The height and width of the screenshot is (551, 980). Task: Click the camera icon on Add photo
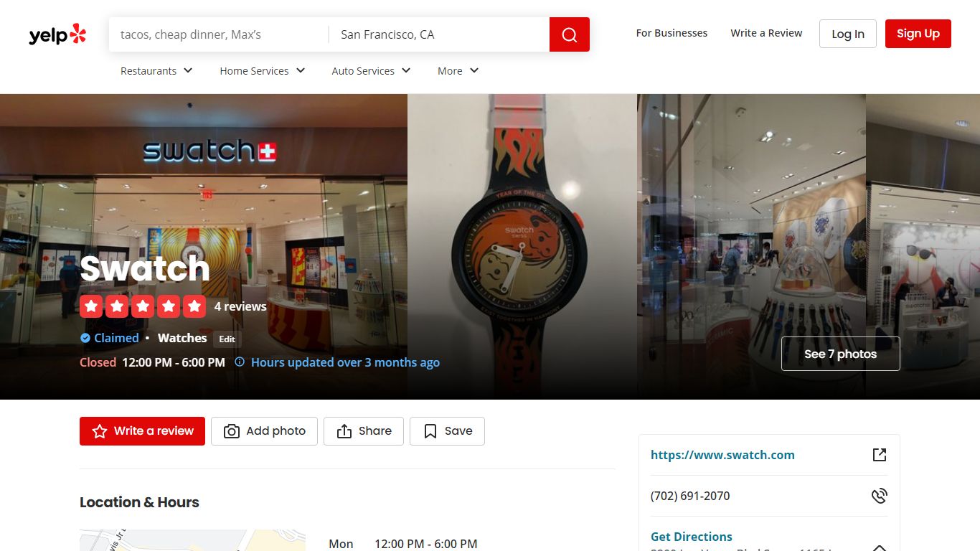[232, 431]
